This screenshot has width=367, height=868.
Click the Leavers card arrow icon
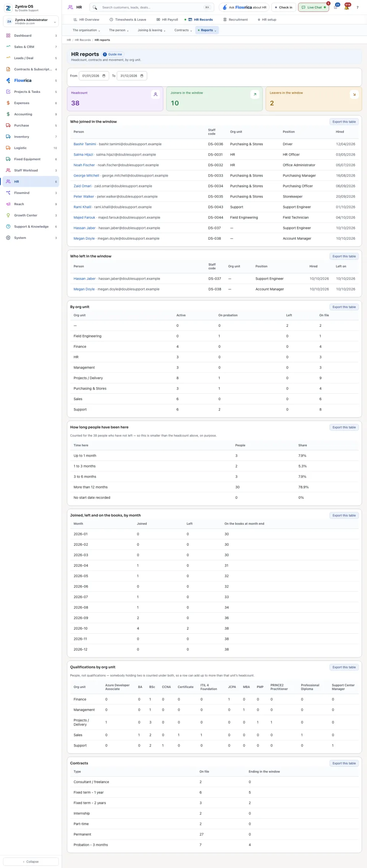(354, 94)
